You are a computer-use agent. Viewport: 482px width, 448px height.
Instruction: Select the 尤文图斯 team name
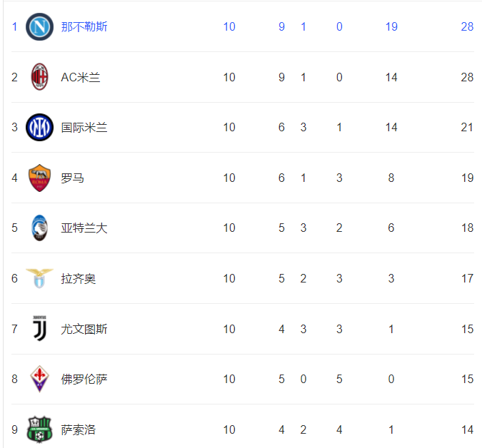[84, 329]
